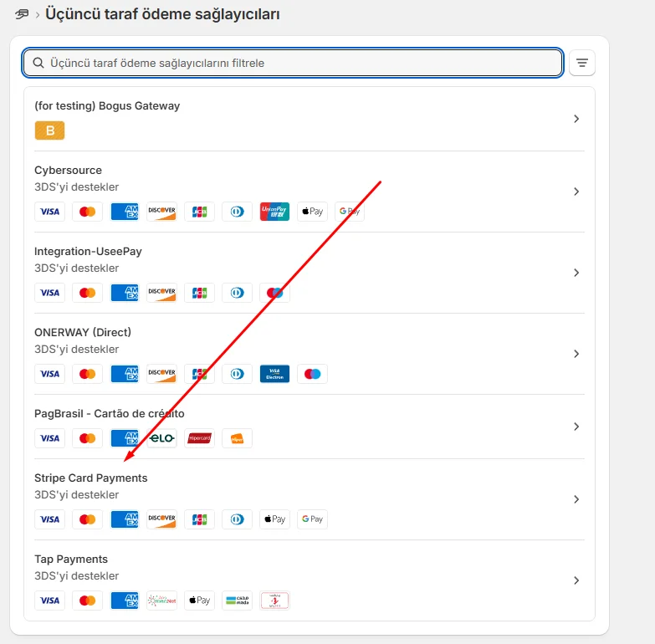Open the Tap Payments provider entry

(x=310, y=580)
